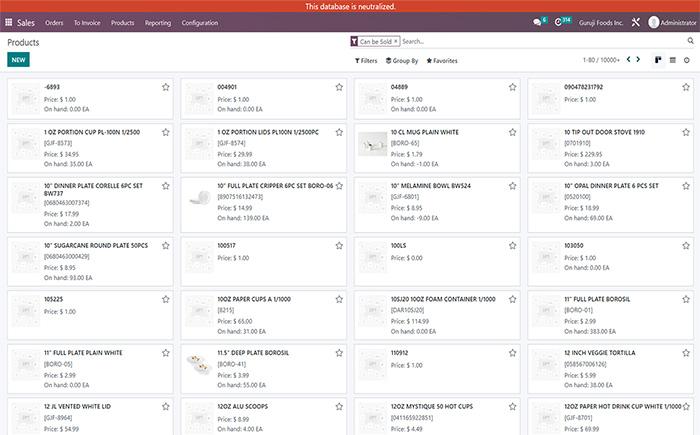Favorite 1 OZ PORTION CUP PL-100N

166,132
